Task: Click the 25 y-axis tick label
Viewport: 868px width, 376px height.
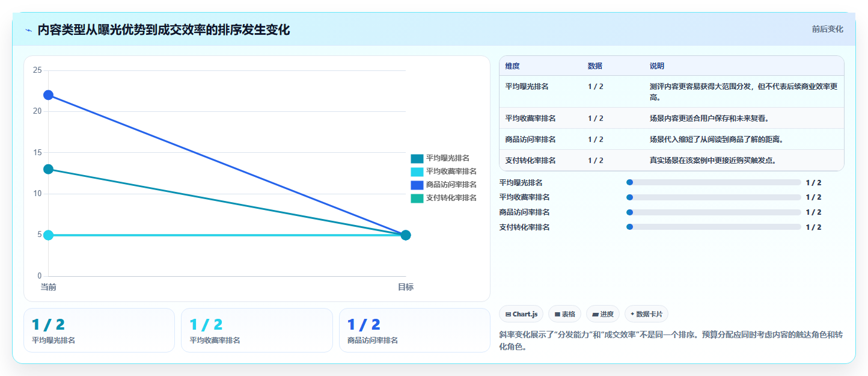Action: click(37, 70)
